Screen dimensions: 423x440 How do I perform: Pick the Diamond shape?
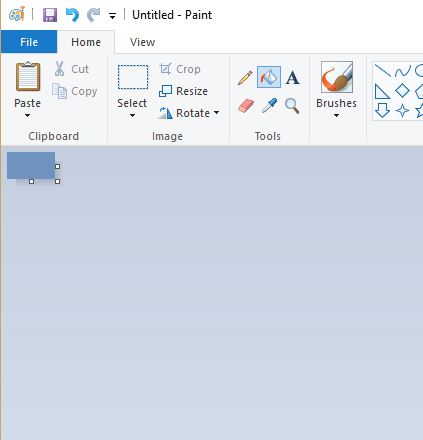[402, 91]
